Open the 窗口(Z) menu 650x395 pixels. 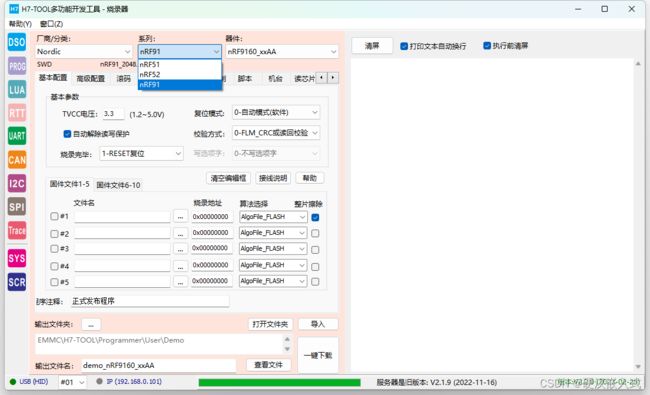[x=51, y=24]
